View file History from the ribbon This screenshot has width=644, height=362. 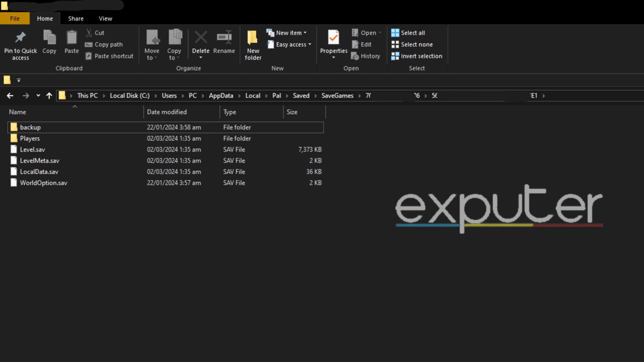366,56
